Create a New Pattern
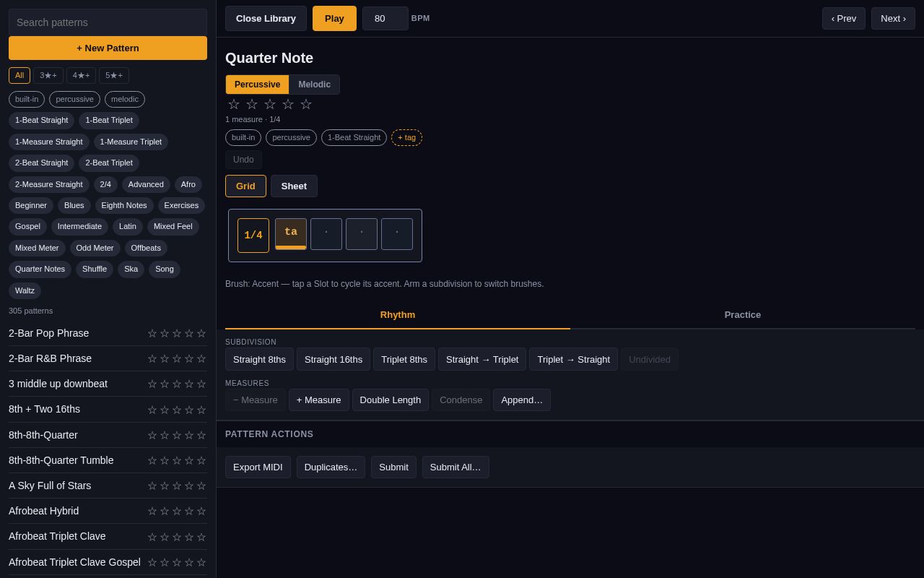The height and width of the screenshot is (578, 924). point(108,48)
